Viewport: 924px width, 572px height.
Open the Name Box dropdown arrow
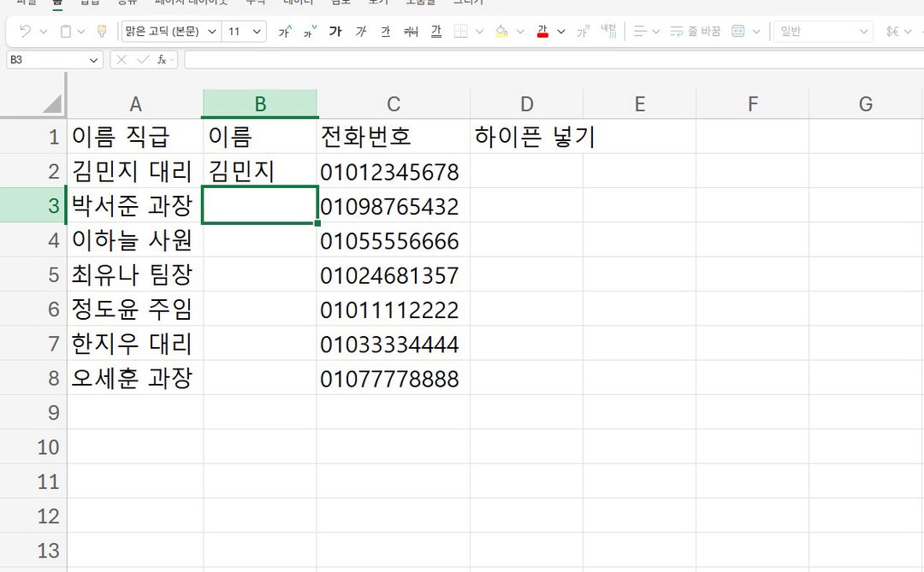click(x=93, y=60)
